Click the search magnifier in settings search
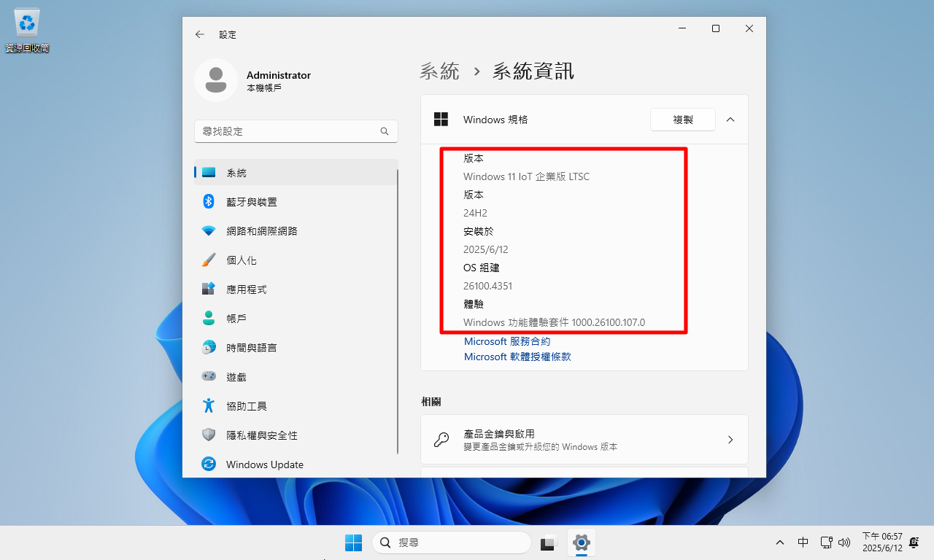The image size is (934, 560). point(385,131)
